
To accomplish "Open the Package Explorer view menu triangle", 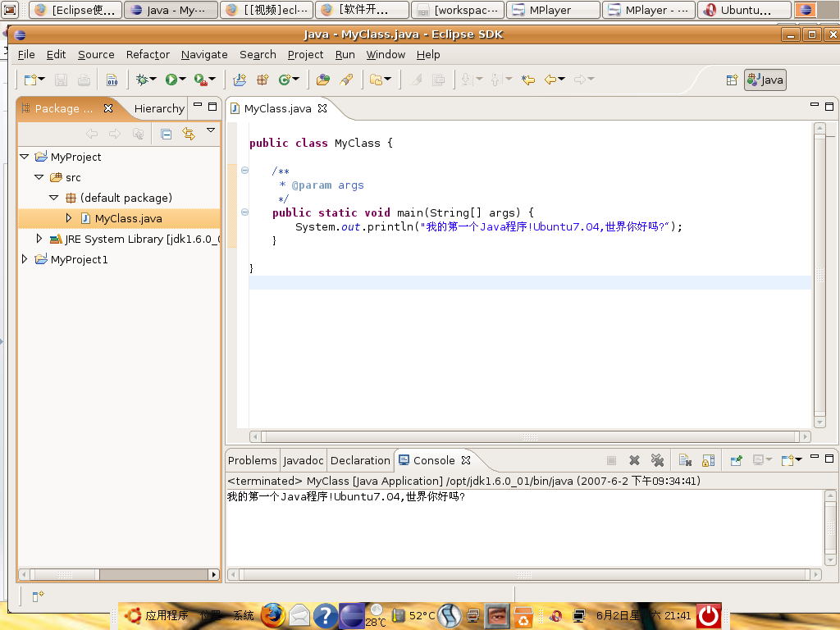I will [211, 130].
